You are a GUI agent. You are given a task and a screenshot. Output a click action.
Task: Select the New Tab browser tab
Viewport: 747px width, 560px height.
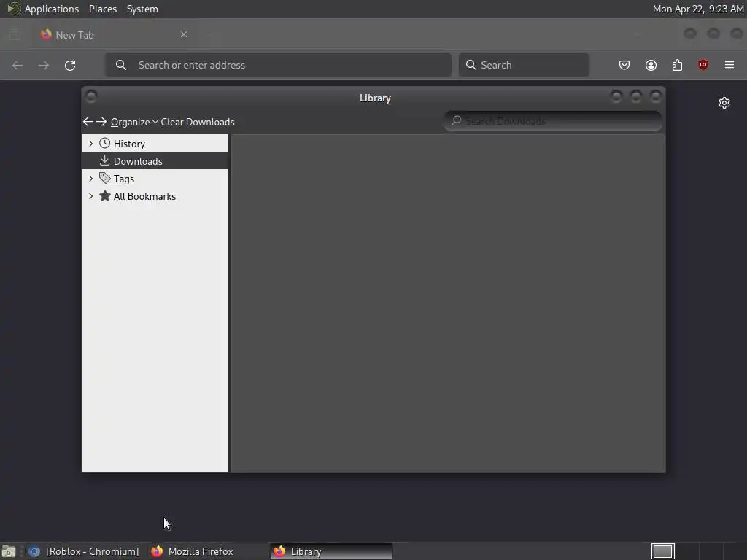115,35
